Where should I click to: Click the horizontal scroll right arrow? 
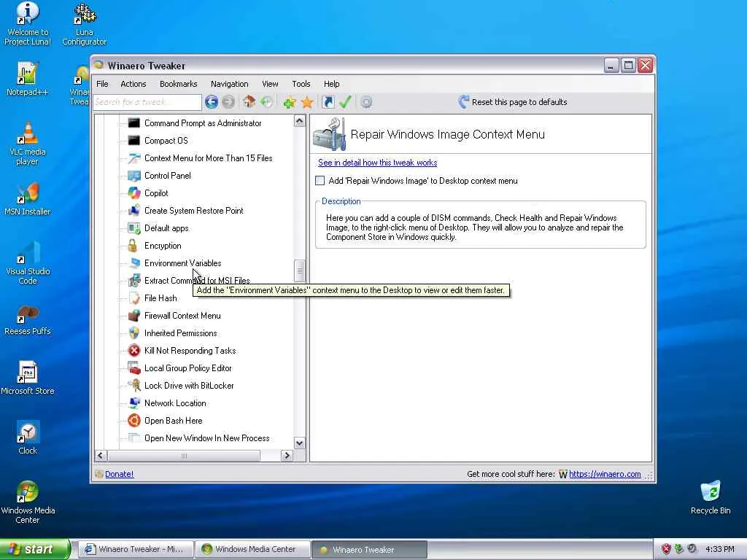pyautogui.click(x=287, y=456)
